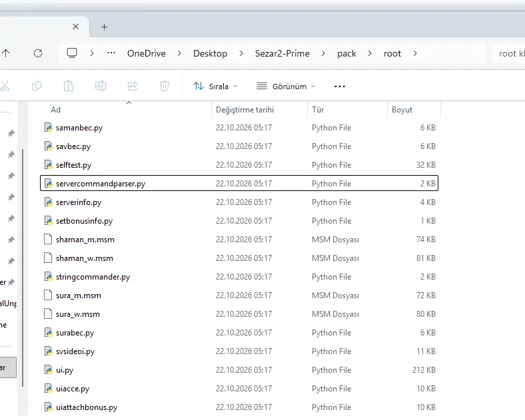Screen dimensions: 525x420
Task: Click the Delete trash icon
Action: pos(165,87)
